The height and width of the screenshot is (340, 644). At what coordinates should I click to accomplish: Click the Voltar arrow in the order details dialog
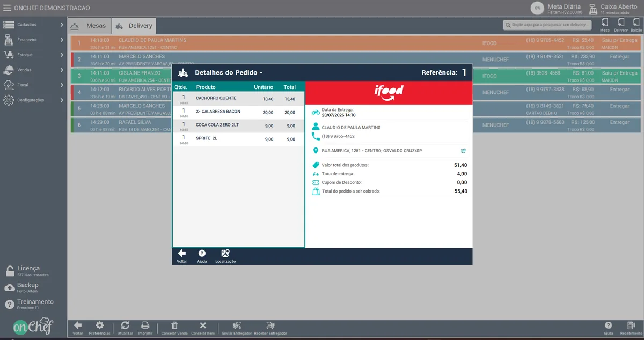(182, 256)
